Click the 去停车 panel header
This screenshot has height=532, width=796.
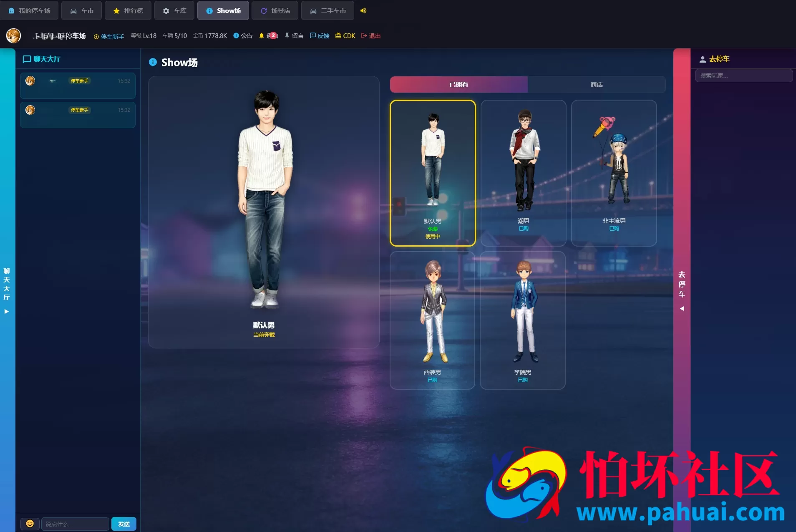(715, 59)
